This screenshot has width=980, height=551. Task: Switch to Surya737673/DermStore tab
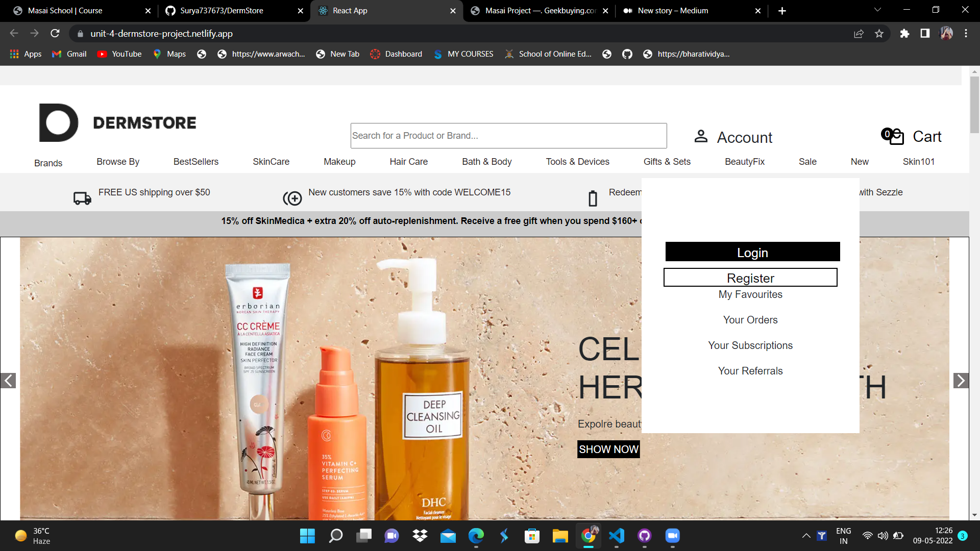tap(222, 11)
